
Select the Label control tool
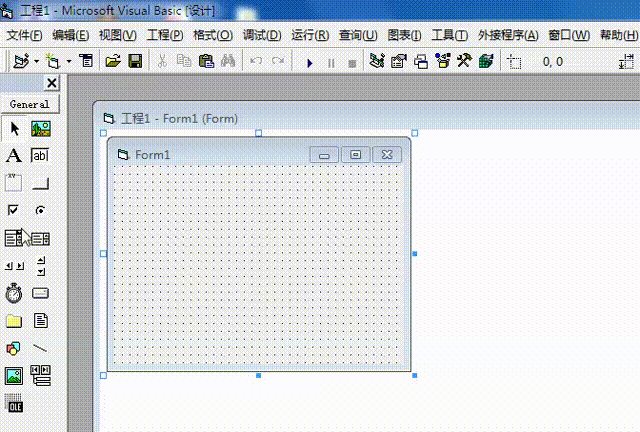click(14, 156)
